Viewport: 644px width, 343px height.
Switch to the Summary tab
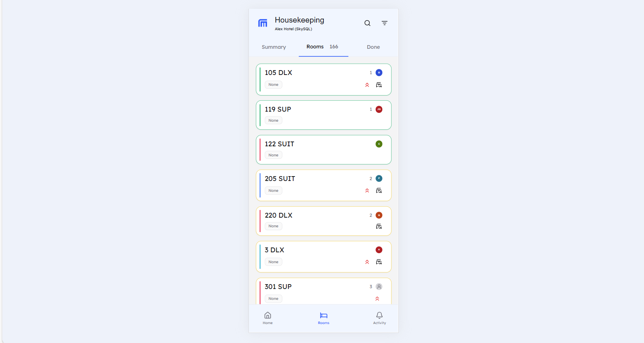[273, 47]
